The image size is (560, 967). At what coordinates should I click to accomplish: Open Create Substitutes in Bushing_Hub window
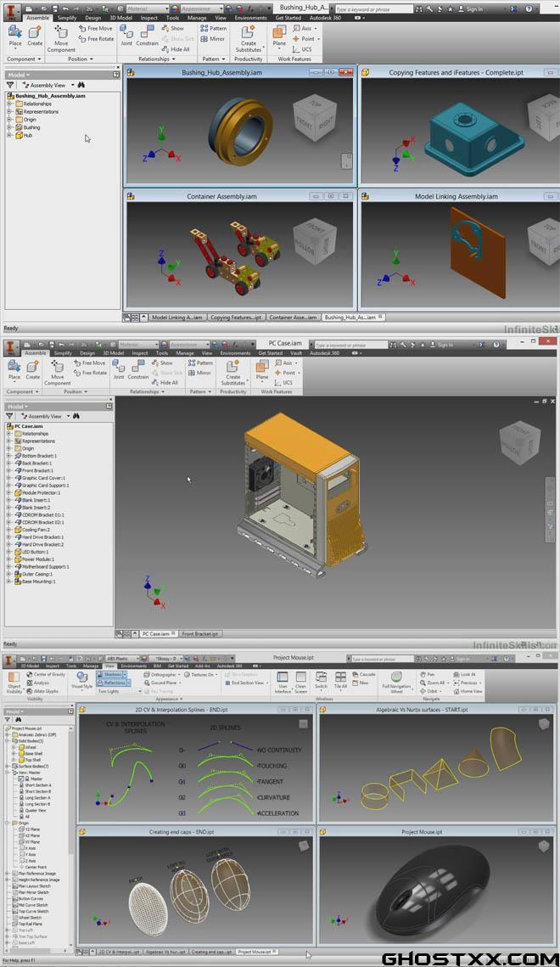(249, 39)
